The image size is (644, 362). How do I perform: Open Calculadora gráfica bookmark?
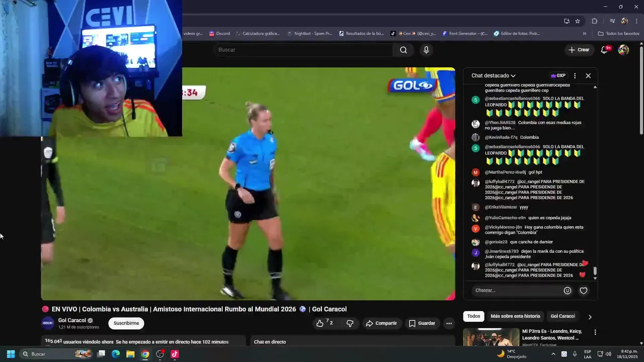[257, 34]
